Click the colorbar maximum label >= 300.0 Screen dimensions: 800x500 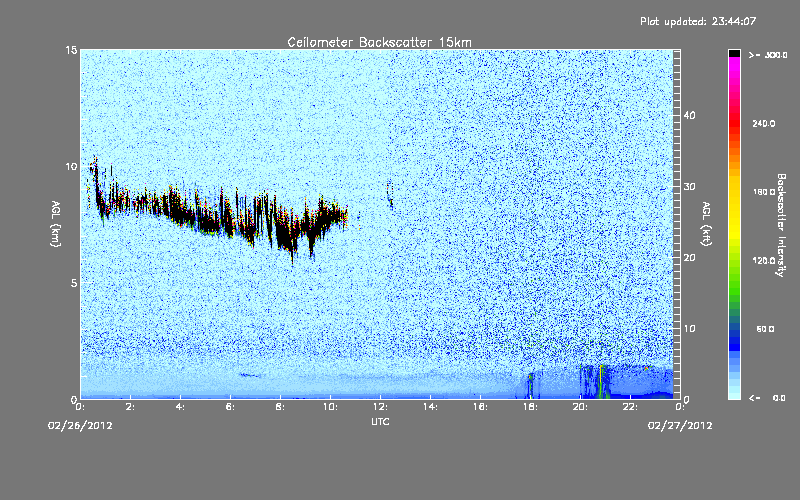click(768, 55)
